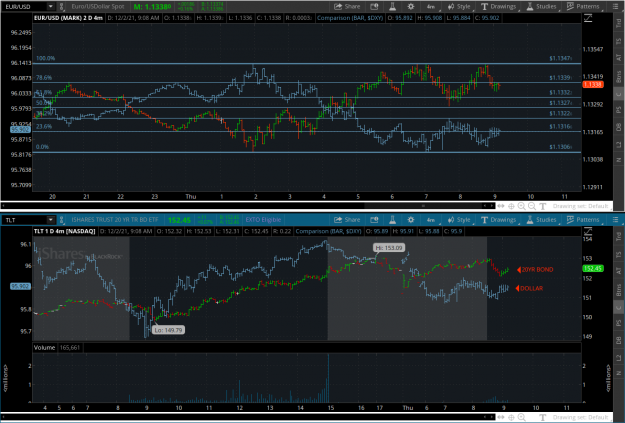Open the L2 side tab beside EUR/USD chart

pyautogui.click(x=619, y=144)
